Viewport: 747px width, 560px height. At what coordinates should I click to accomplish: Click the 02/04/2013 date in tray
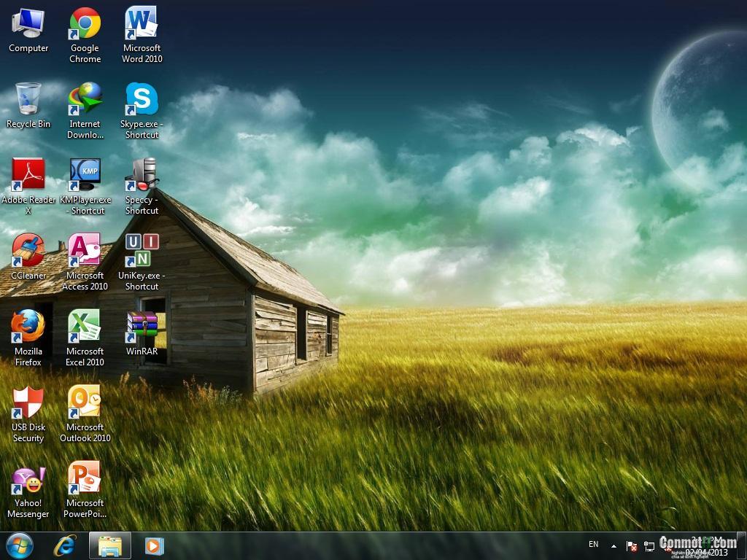point(706,552)
